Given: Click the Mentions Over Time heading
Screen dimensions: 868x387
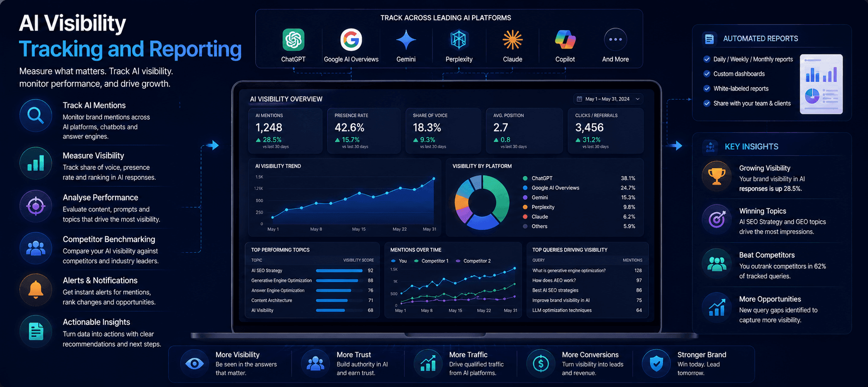Looking at the screenshot, I should point(416,250).
